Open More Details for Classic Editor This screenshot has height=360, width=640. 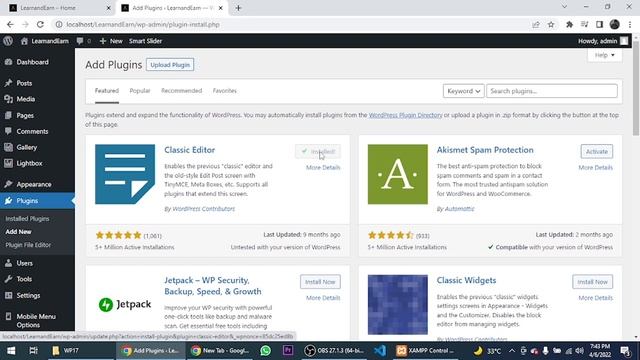point(323,167)
